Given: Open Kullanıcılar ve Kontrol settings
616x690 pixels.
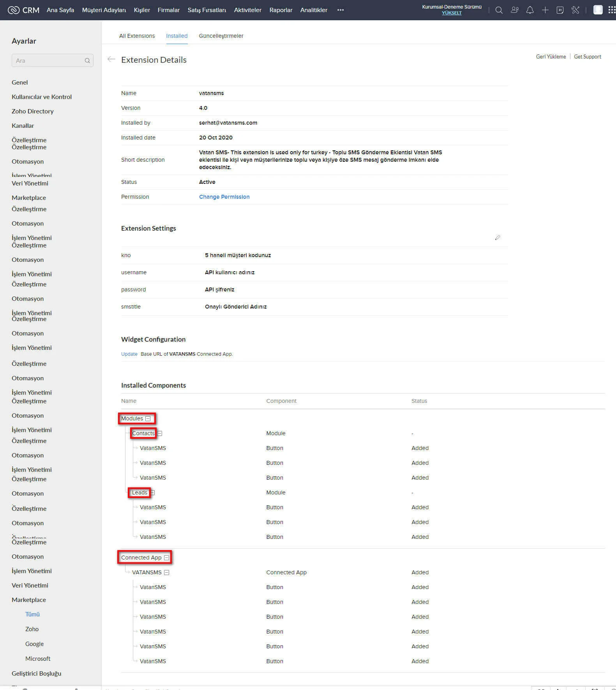Looking at the screenshot, I should [x=42, y=97].
